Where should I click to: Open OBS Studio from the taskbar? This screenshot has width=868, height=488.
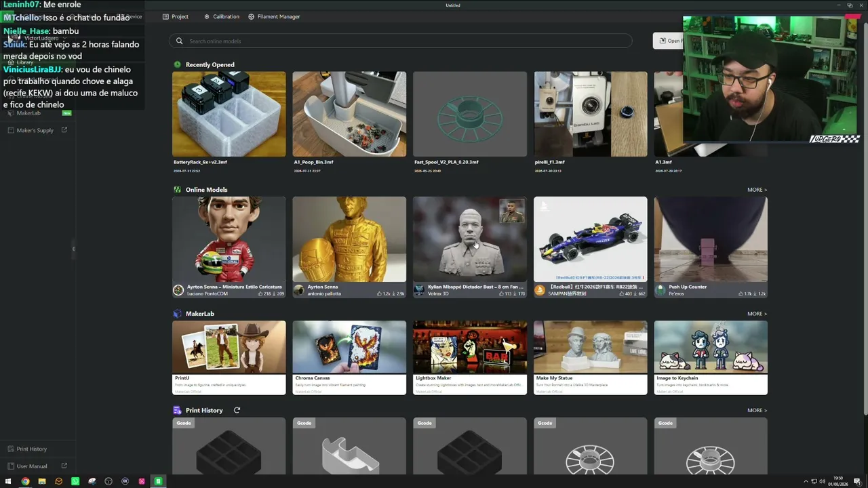coord(108,481)
